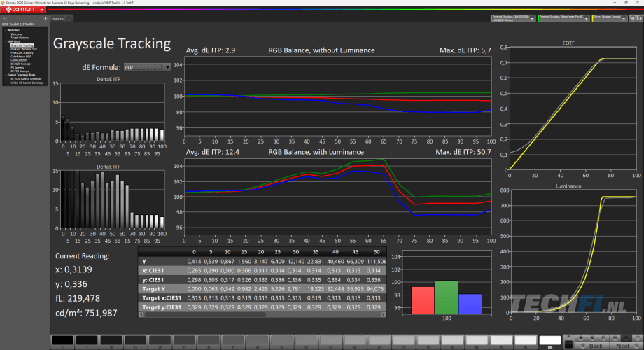Click the dark highlighted icon beside the loop icon
This screenshot has width=644, height=350.
[626, 338]
